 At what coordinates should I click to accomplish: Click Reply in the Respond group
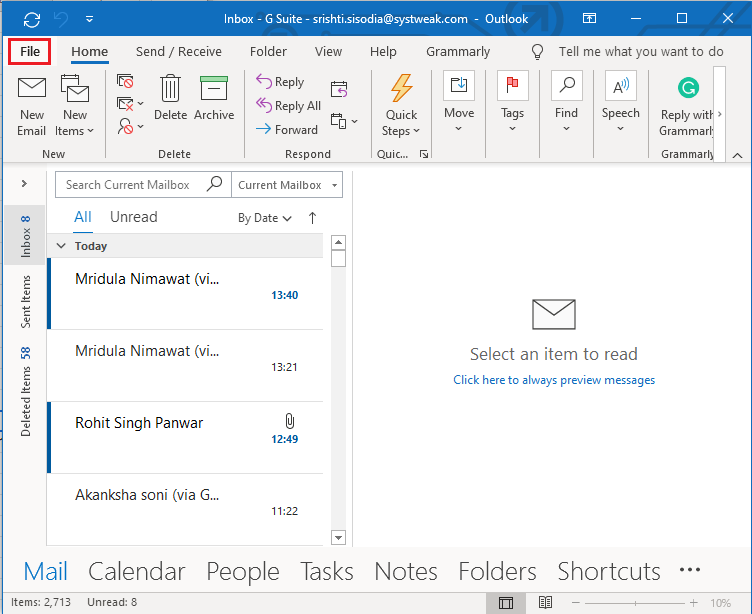tap(280, 82)
